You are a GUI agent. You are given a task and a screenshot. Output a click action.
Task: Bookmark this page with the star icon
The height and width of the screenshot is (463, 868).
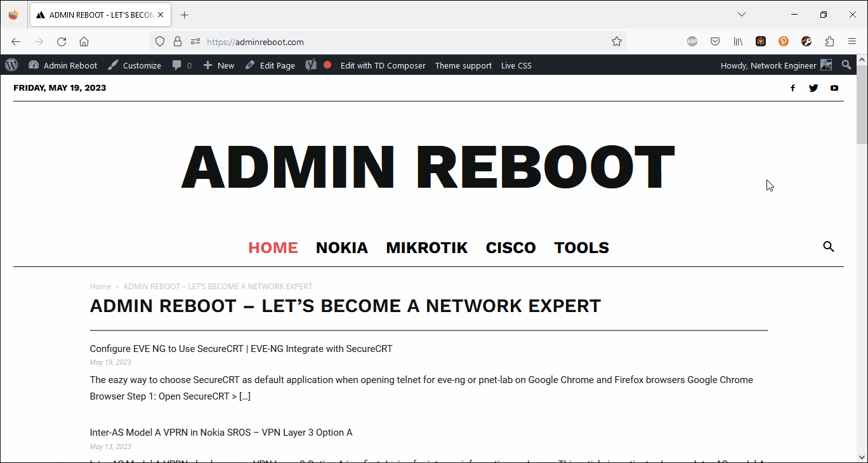coord(617,42)
